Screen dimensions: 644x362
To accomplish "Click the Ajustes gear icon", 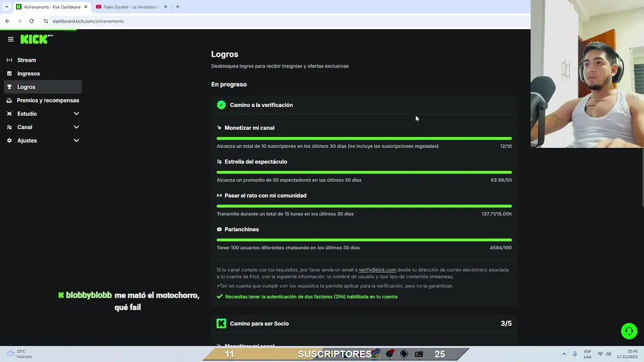I will point(9,140).
